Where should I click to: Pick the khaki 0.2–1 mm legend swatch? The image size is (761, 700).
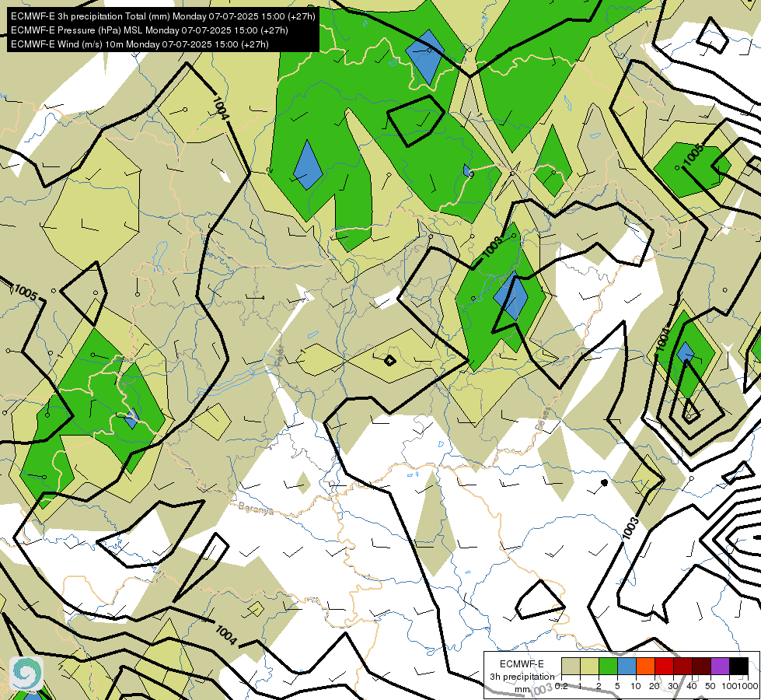(x=571, y=666)
